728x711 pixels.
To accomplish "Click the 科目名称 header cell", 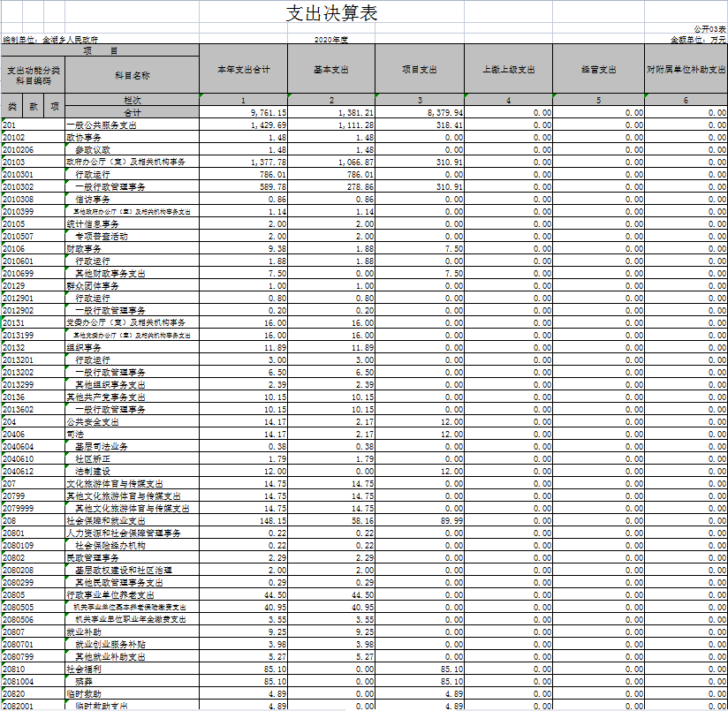I will tap(133, 75).
